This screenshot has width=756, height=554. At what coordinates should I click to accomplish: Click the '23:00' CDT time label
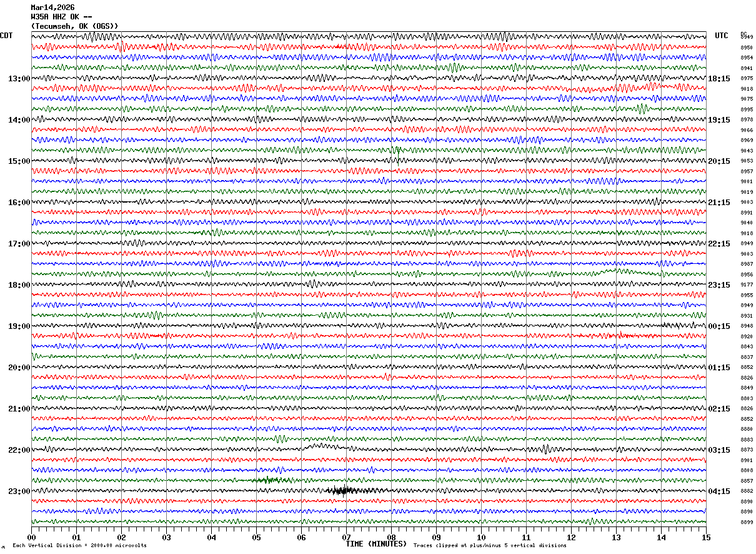tap(19, 491)
